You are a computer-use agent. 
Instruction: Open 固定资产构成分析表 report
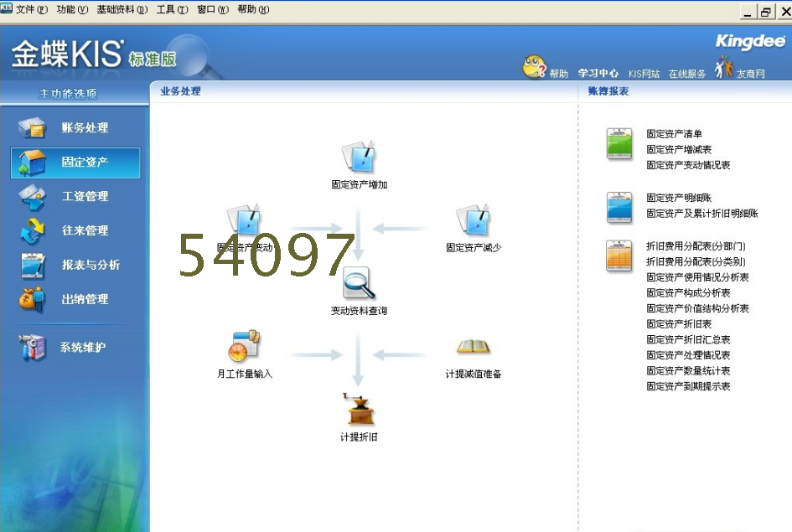(x=688, y=292)
